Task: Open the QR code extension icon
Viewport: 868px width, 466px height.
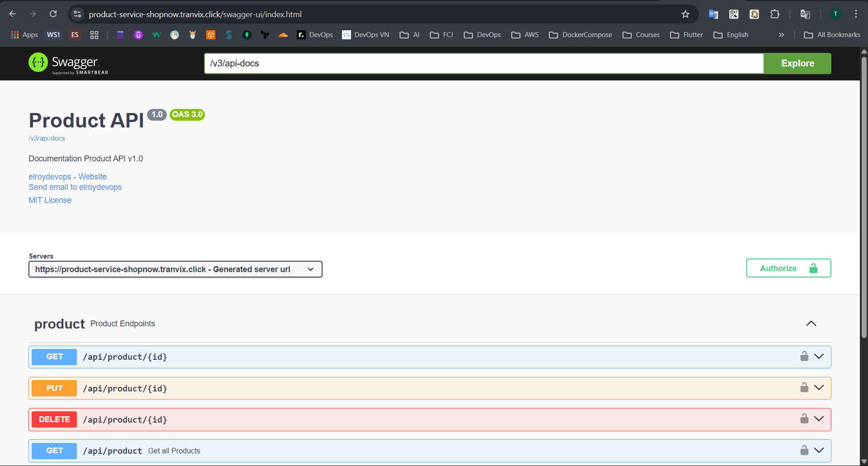Action: tap(734, 14)
